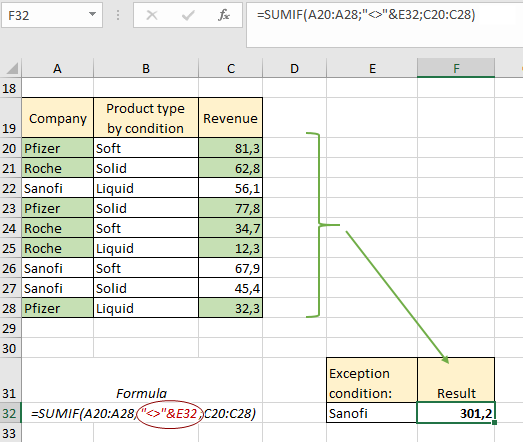Select column E header

pos(372,68)
